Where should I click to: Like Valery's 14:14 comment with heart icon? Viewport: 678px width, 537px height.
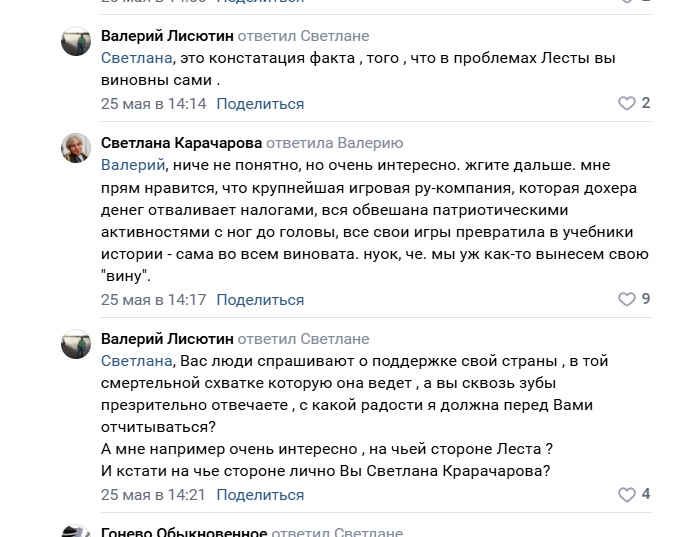(x=627, y=103)
